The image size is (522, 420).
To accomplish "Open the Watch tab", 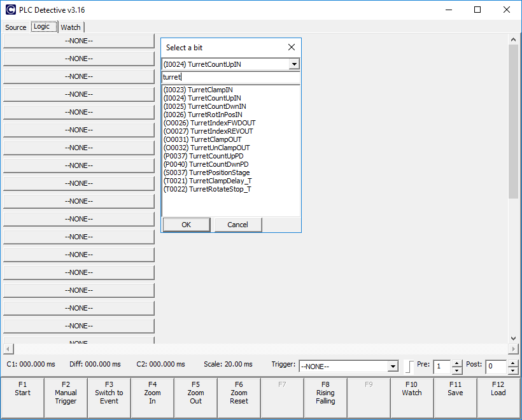I will pos(71,27).
